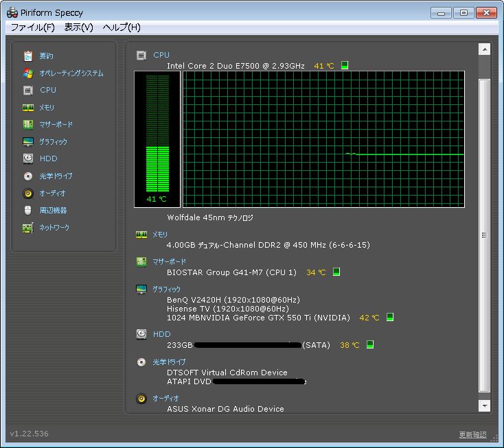Click the ASUS Xonar DG Audio Device text
The width and height of the screenshot is (504, 448).
(x=225, y=409)
